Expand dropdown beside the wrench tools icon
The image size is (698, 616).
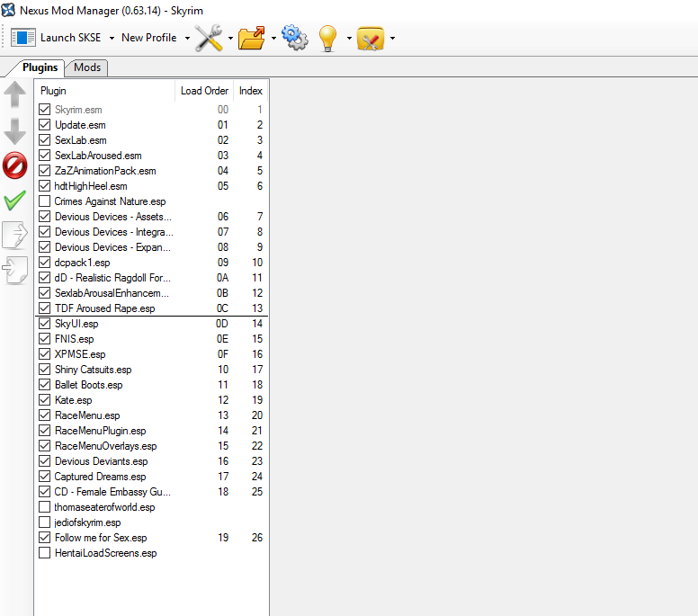click(x=230, y=39)
